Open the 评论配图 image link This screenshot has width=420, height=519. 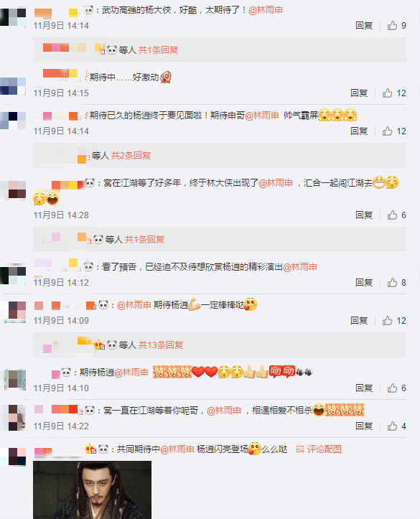319,449
